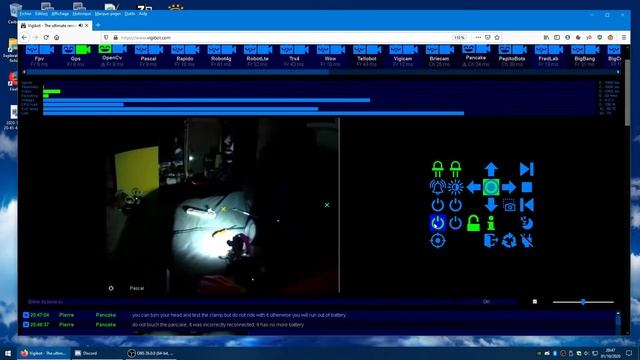
Task: Select the Pancake robot entry
Action: pos(476,56)
